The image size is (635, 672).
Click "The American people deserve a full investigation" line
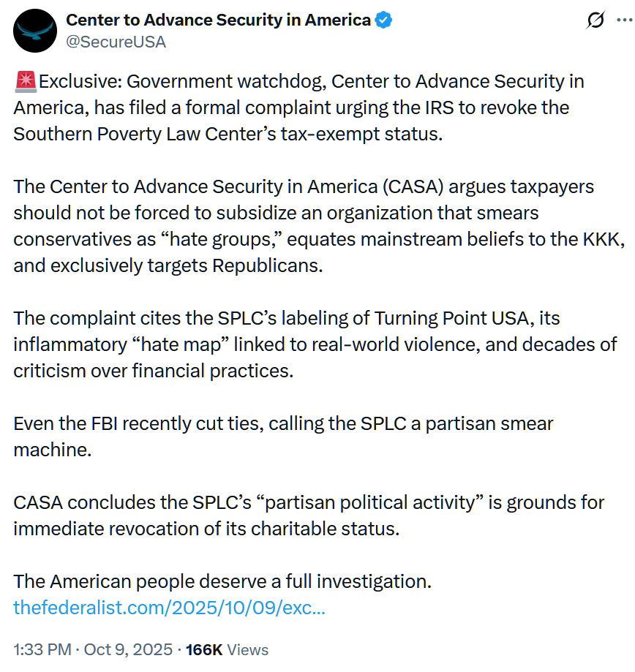tap(222, 582)
